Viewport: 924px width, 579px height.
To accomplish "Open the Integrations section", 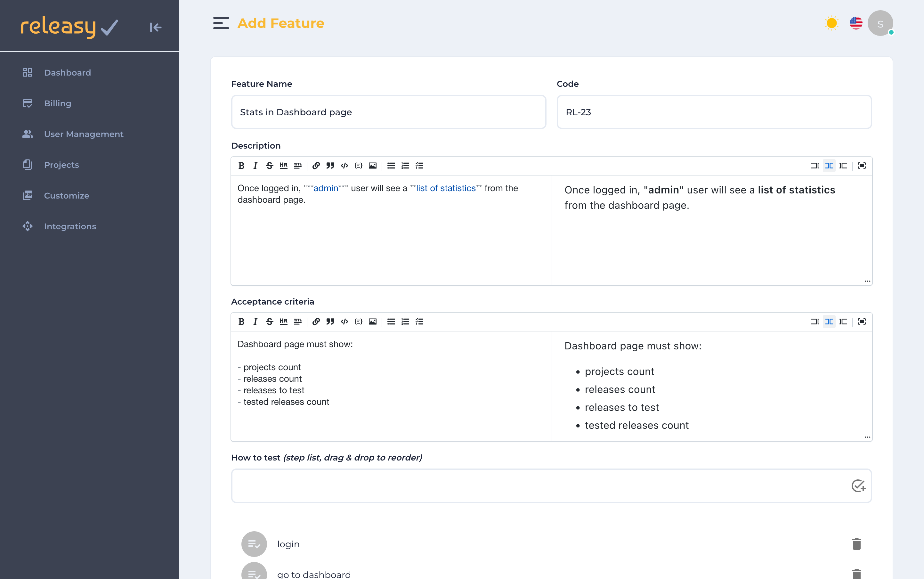I will coord(70,226).
